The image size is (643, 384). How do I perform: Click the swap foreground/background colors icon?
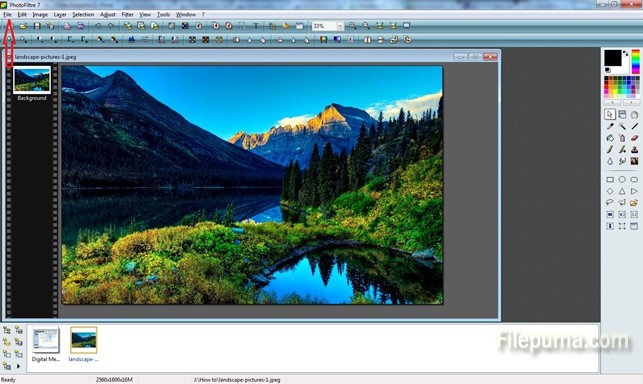625,53
